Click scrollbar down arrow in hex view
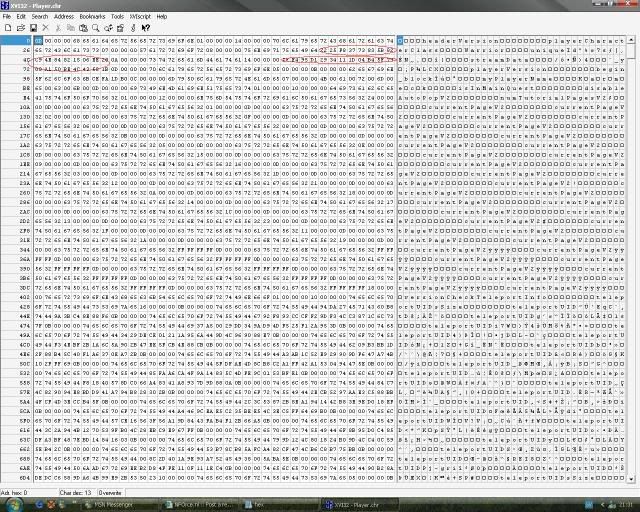 pos(631,479)
